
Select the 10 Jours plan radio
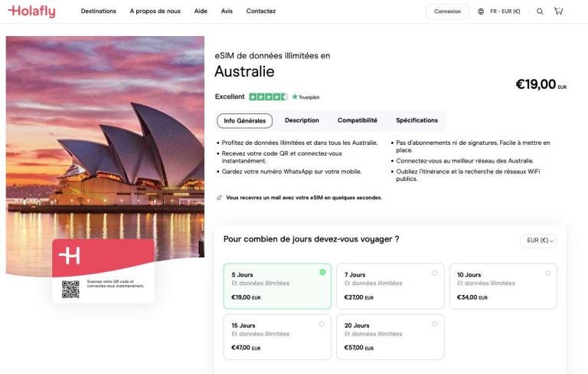547,273
